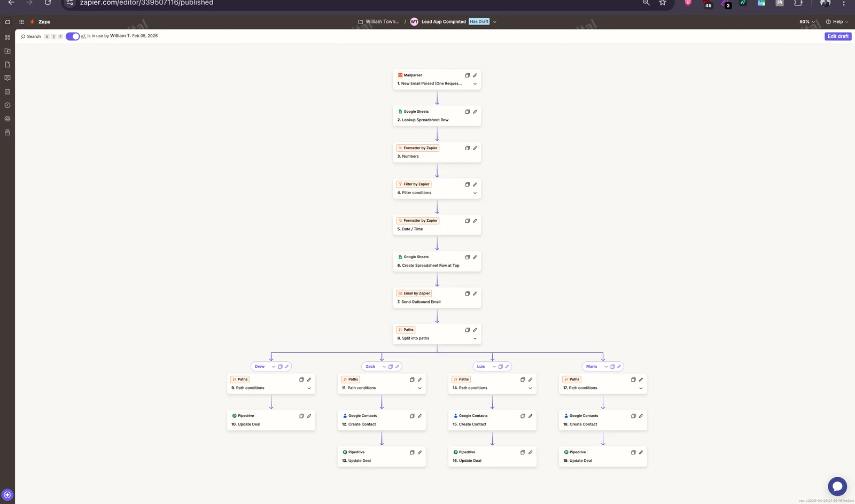Click the Edit draft button

point(838,36)
